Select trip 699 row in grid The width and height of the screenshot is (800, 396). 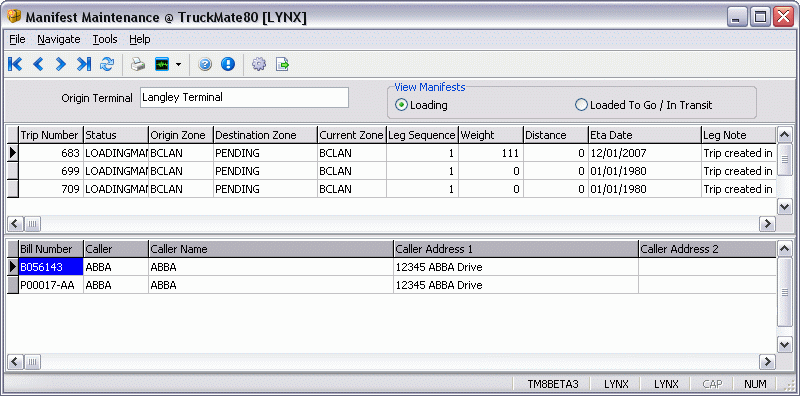tap(391, 171)
